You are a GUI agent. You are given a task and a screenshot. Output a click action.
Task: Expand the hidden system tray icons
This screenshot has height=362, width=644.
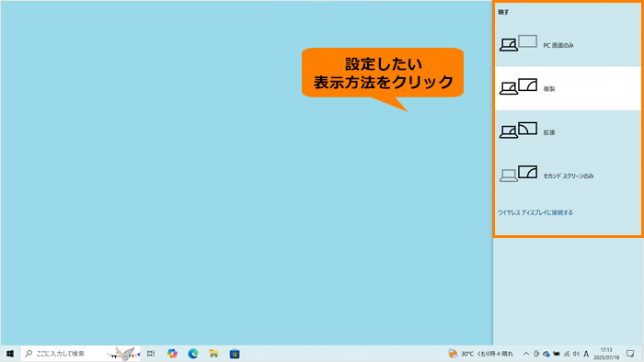[x=526, y=354]
